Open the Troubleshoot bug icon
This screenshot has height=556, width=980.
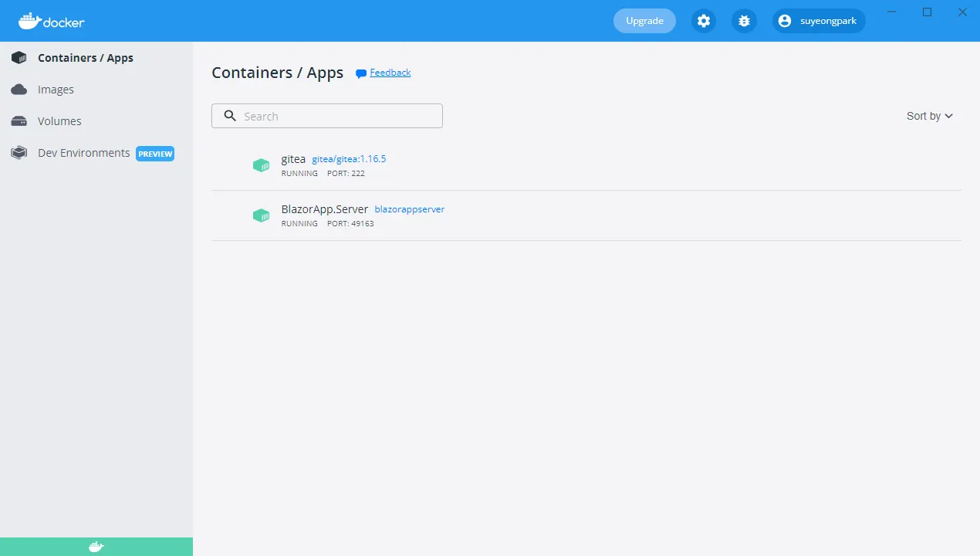click(744, 21)
